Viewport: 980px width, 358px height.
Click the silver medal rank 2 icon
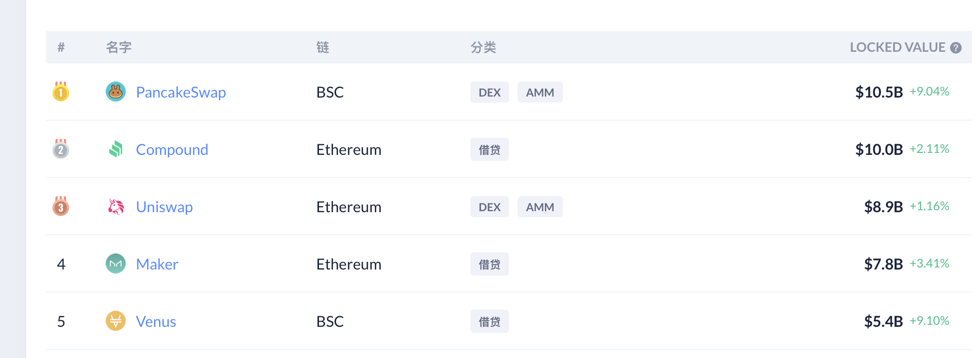(x=61, y=149)
